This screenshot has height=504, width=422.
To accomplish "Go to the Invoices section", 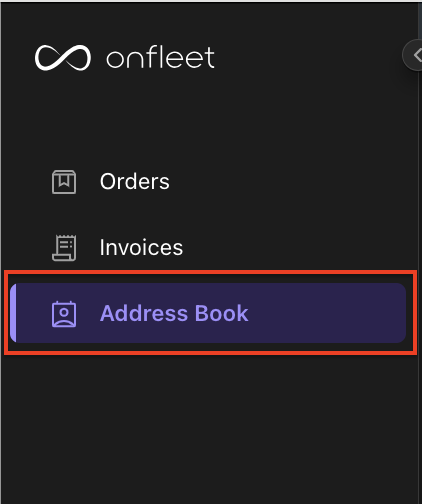I will coord(141,247).
